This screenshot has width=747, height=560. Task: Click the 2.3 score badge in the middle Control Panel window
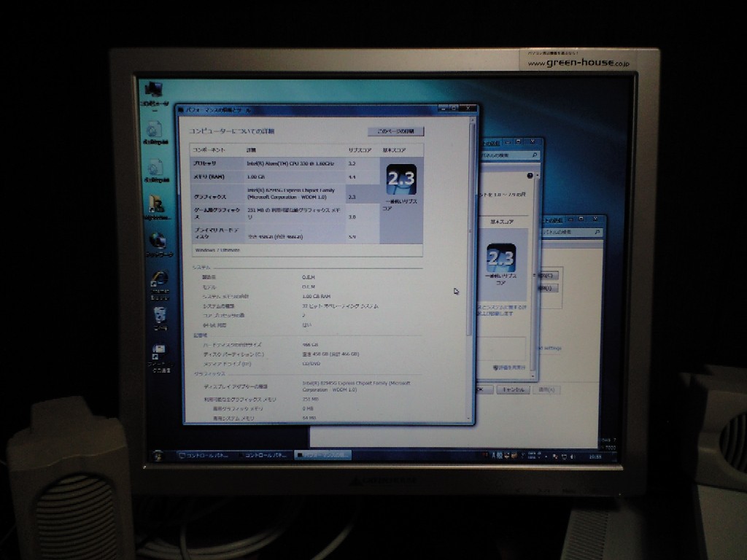click(x=500, y=258)
